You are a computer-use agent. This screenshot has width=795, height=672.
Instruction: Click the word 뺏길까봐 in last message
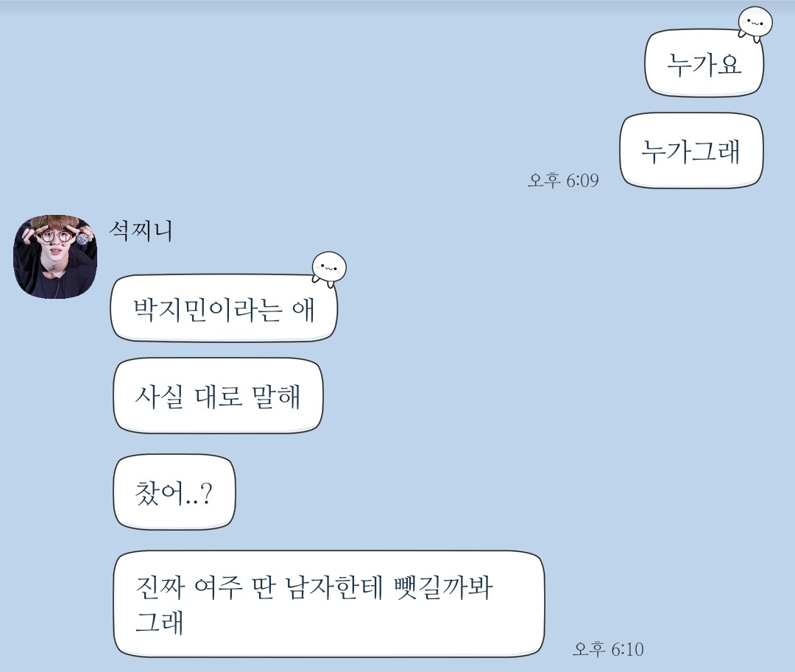click(x=443, y=587)
